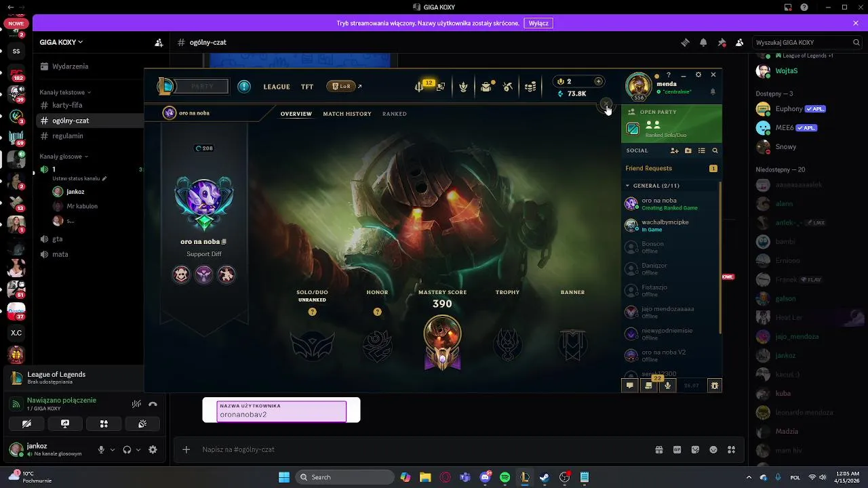The image size is (868, 488).
Task: Click NAZWA UŻYTKOWNIKA field oronanobav2
Action: pos(281,411)
